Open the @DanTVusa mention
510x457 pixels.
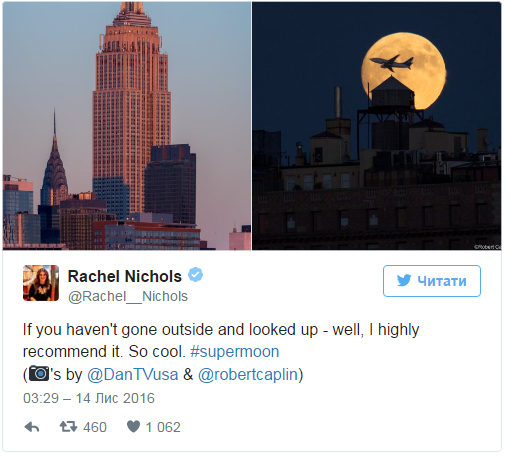[x=133, y=374]
